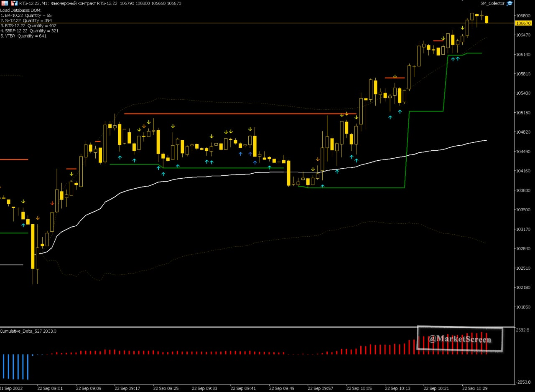Click the 22 Sep 09:01 time label

[50, 388]
